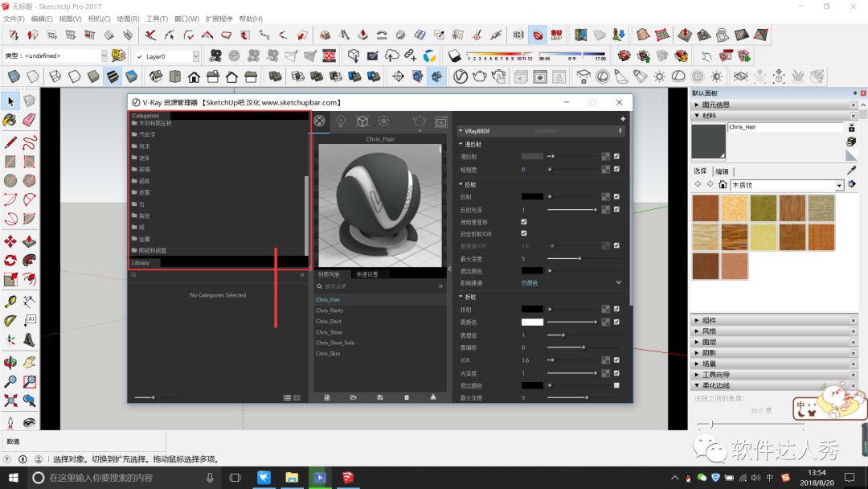Open Add Scene camera toolbar icon
The width and height of the screenshot is (868, 489).
(x=216, y=55)
